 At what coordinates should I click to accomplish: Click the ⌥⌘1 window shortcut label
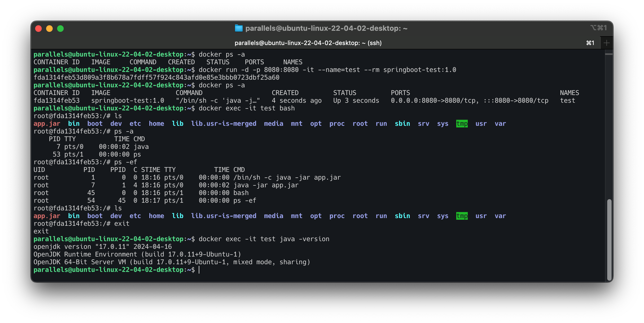click(x=598, y=28)
